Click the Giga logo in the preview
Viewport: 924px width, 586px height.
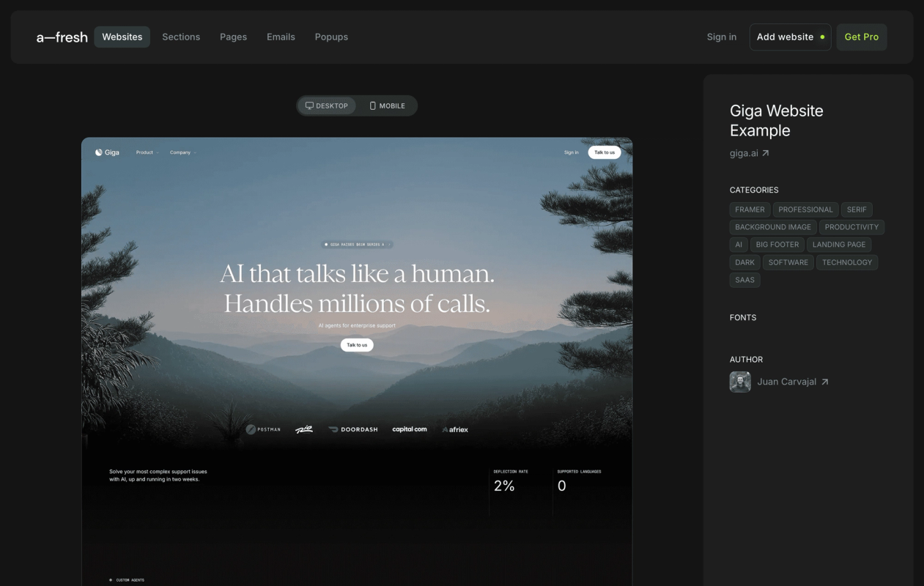click(107, 152)
